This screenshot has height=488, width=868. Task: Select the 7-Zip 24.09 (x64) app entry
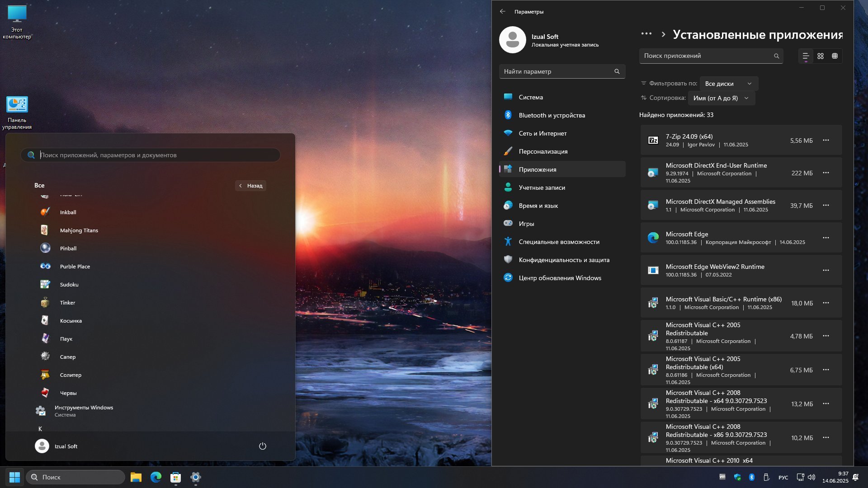741,141
